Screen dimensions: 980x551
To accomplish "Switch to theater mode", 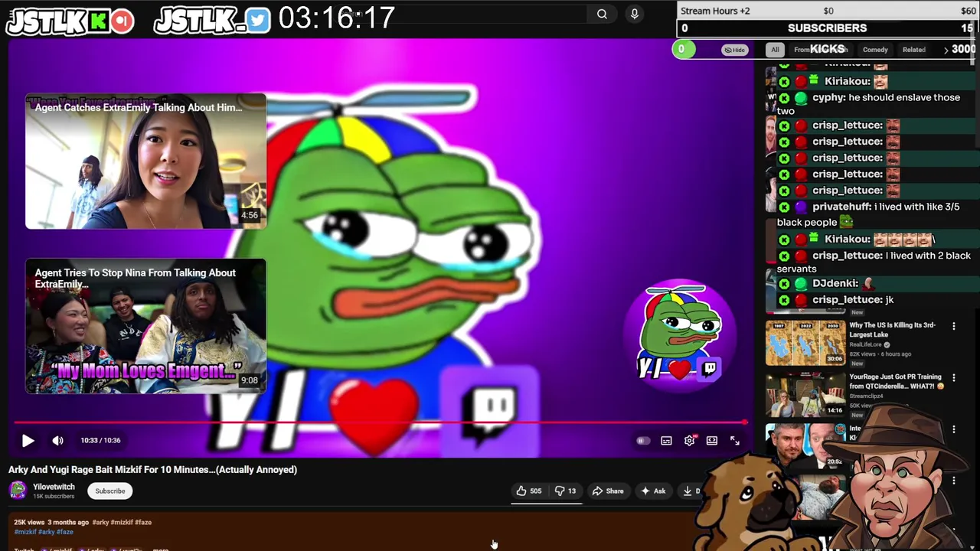I will tap(712, 441).
